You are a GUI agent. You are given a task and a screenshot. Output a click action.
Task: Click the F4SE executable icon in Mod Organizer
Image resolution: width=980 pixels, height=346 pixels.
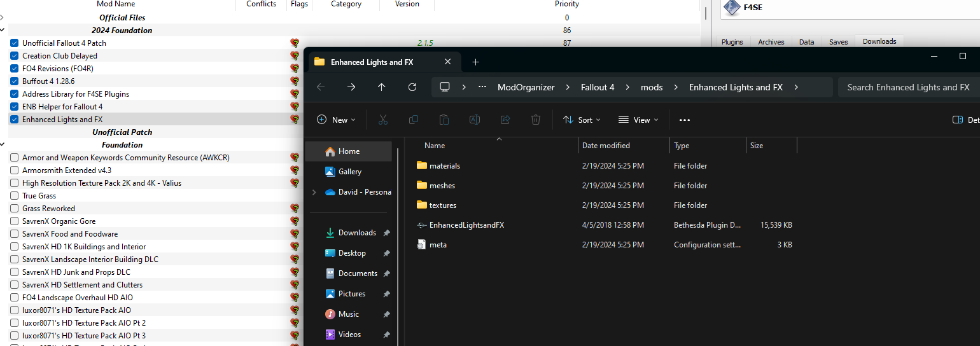tap(732, 8)
